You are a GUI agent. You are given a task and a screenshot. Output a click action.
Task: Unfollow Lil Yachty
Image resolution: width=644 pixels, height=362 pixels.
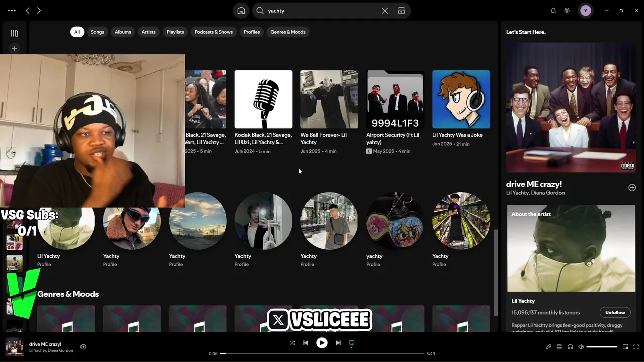(x=615, y=312)
